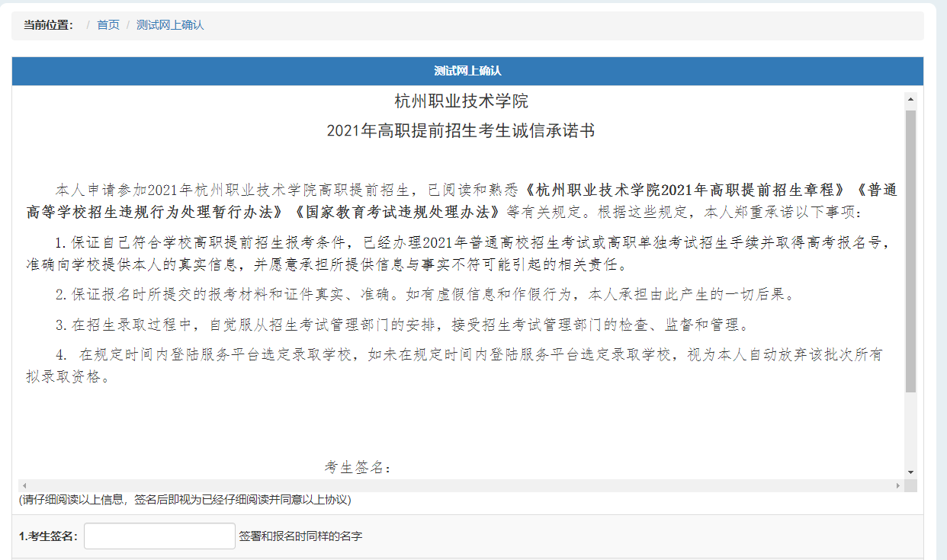Click the blue 测试网上确认 panel header
Viewport: 947px width, 560px height.
[x=467, y=71]
